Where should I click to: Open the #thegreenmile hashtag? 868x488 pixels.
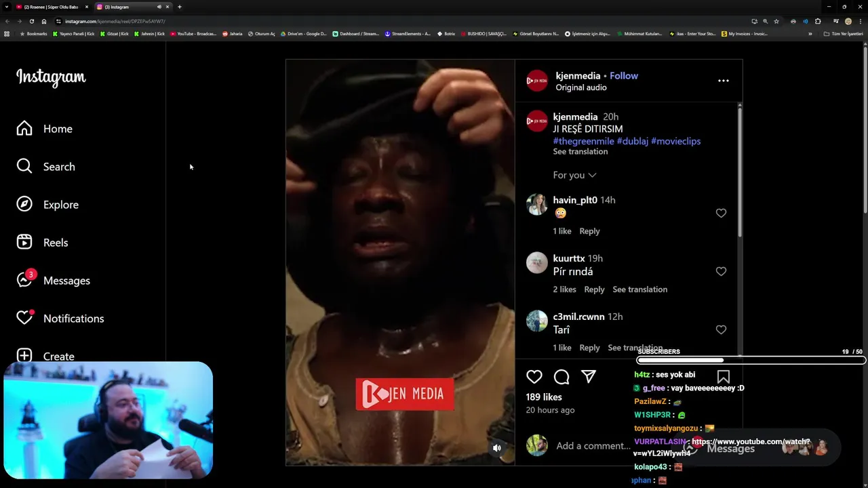click(x=583, y=141)
